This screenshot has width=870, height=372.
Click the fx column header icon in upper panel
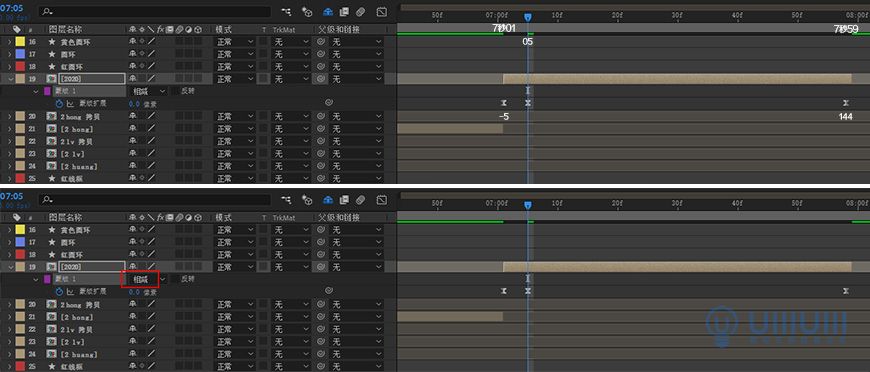tap(160, 29)
